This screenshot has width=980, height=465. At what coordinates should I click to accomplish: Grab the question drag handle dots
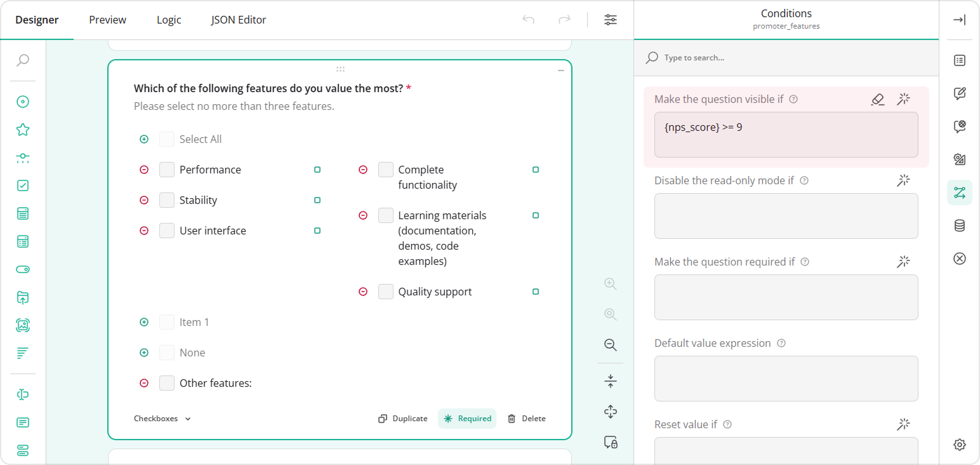pyautogui.click(x=340, y=69)
